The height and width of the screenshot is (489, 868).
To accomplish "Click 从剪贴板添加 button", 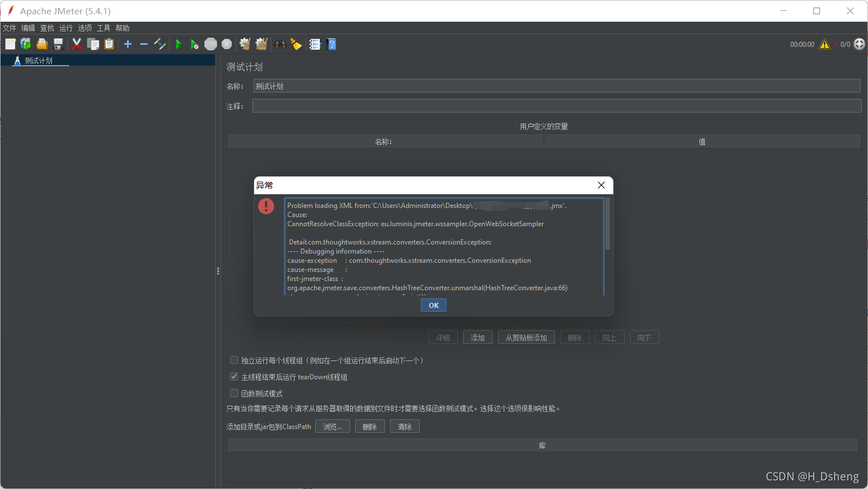I will pos(527,338).
